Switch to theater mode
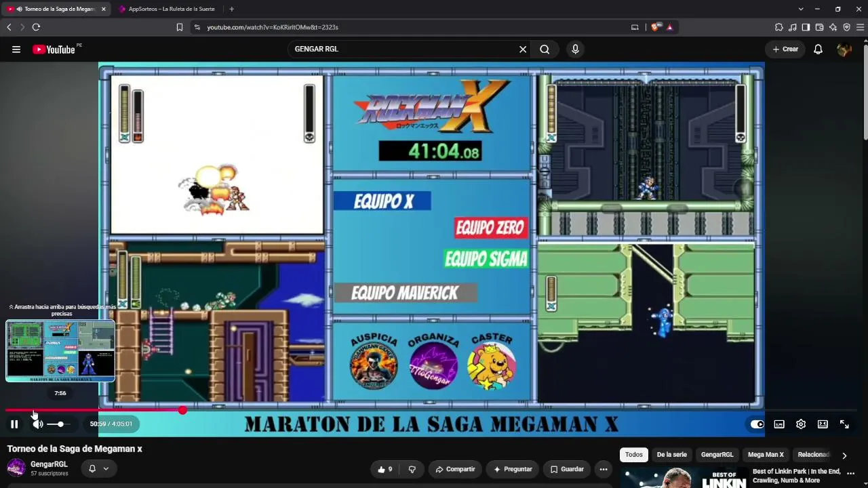Viewport: 868px width, 488px height. click(823, 424)
